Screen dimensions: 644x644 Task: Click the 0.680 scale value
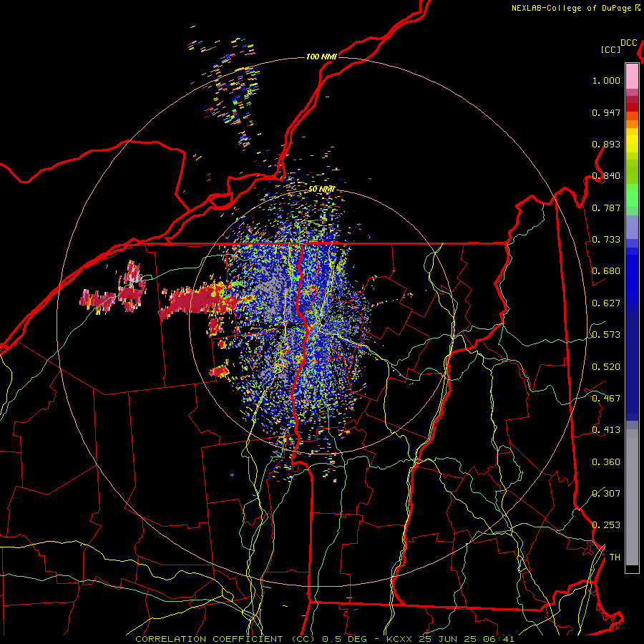(606, 271)
